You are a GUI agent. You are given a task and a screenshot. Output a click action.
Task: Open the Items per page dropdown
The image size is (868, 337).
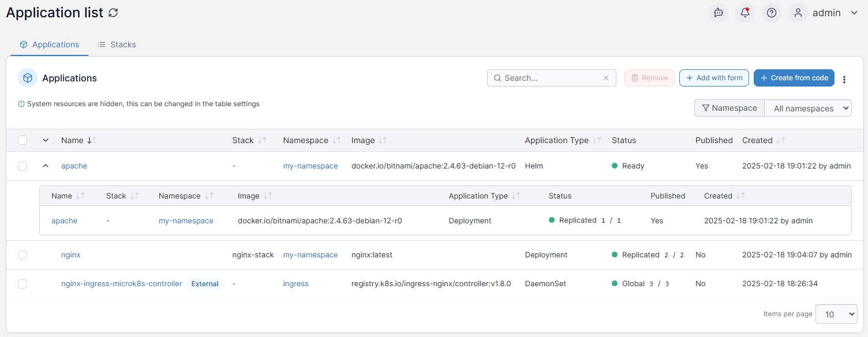(836, 314)
